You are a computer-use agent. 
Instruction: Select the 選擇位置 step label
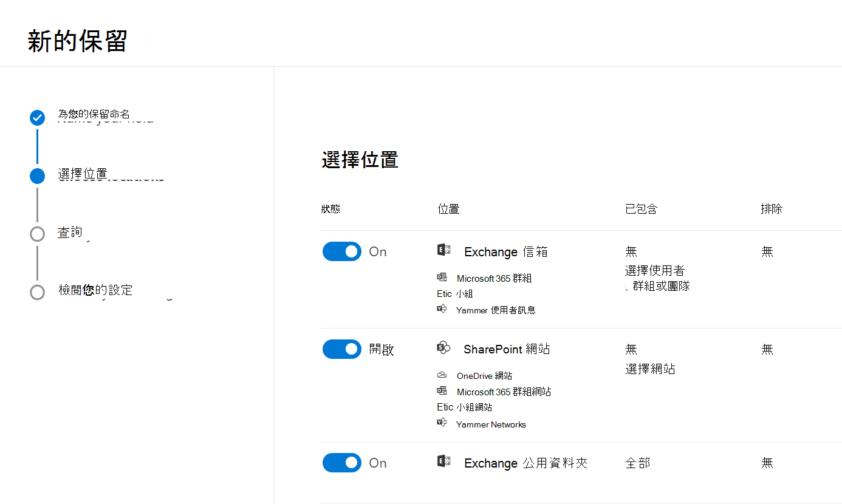(83, 174)
